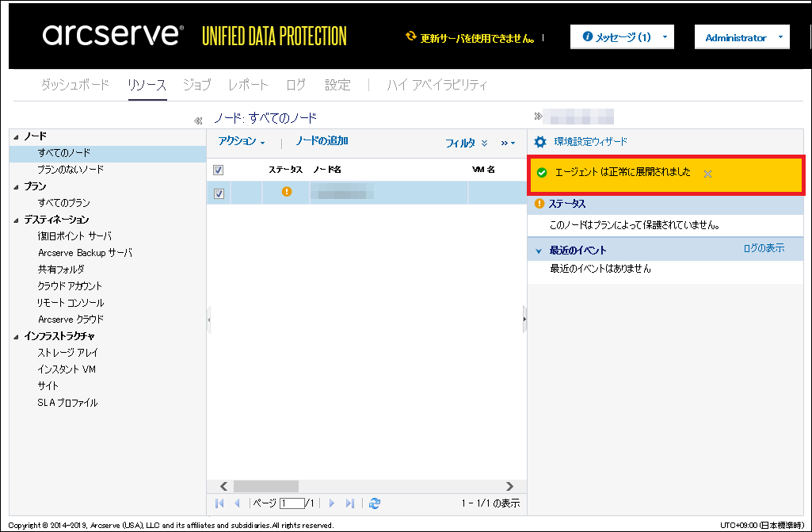Uncheck the node row checkbox
Screen dimensions: 812x532
coord(219,194)
